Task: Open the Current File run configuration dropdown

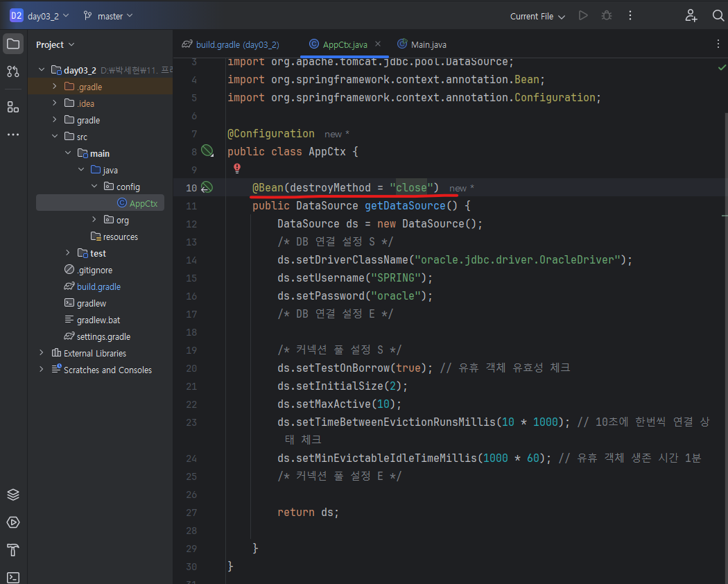Action: coord(537,16)
